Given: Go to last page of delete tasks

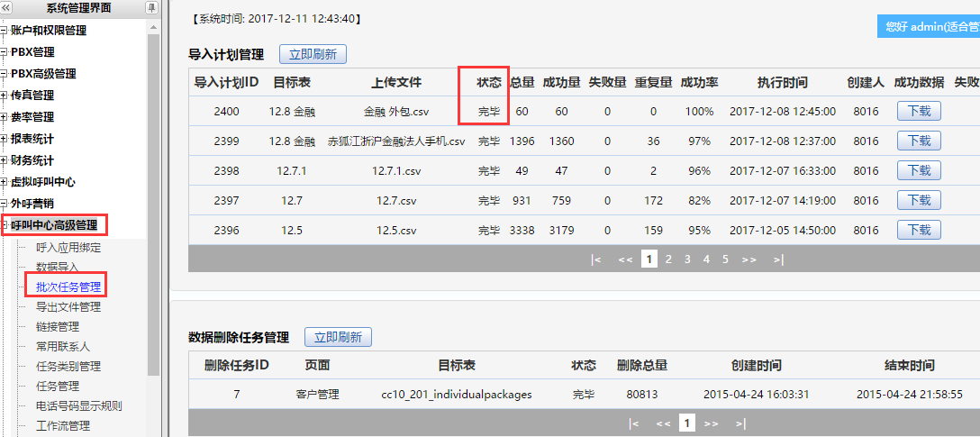Looking at the screenshot, I should (740, 423).
